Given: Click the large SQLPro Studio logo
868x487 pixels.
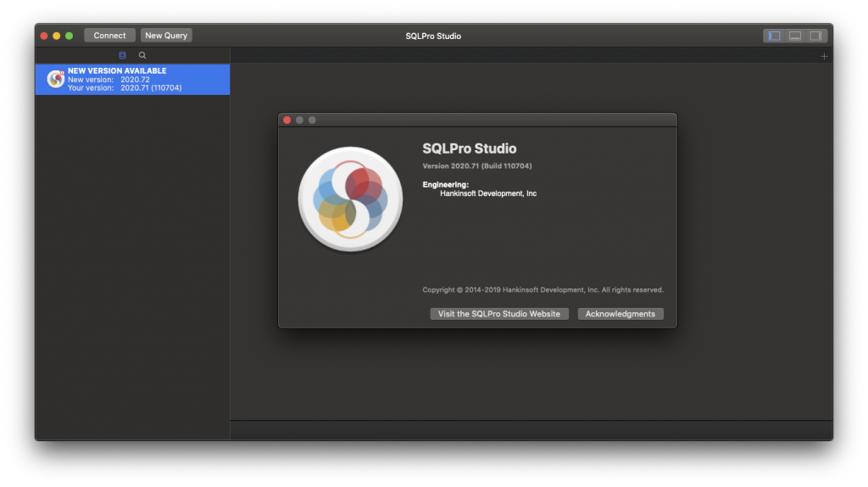Looking at the screenshot, I should pos(350,199).
